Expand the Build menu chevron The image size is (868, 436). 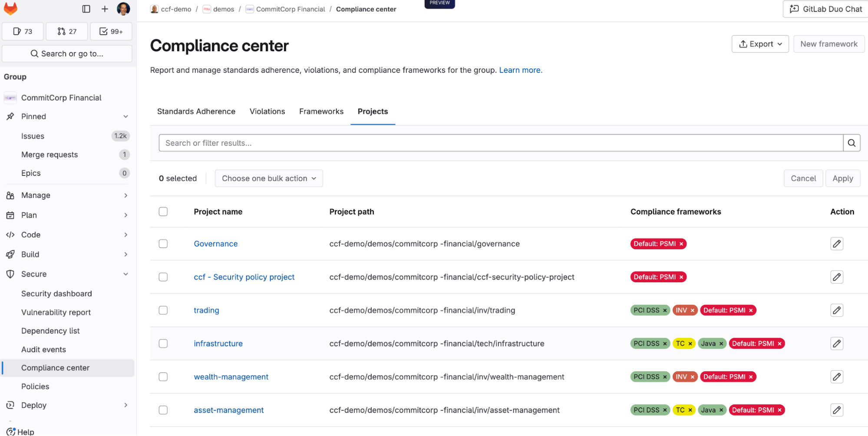pos(125,254)
